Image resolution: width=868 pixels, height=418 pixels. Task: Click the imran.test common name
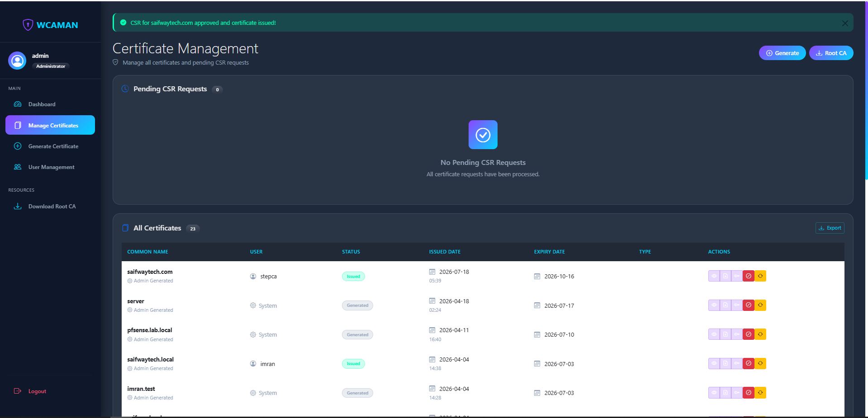(x=141, y=389)
